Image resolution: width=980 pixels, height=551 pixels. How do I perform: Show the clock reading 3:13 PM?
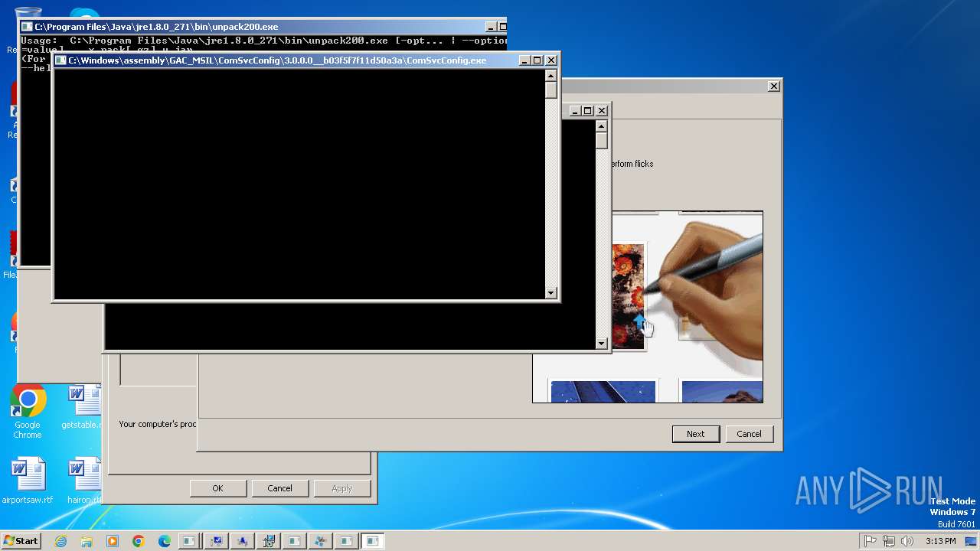(940, 541)
